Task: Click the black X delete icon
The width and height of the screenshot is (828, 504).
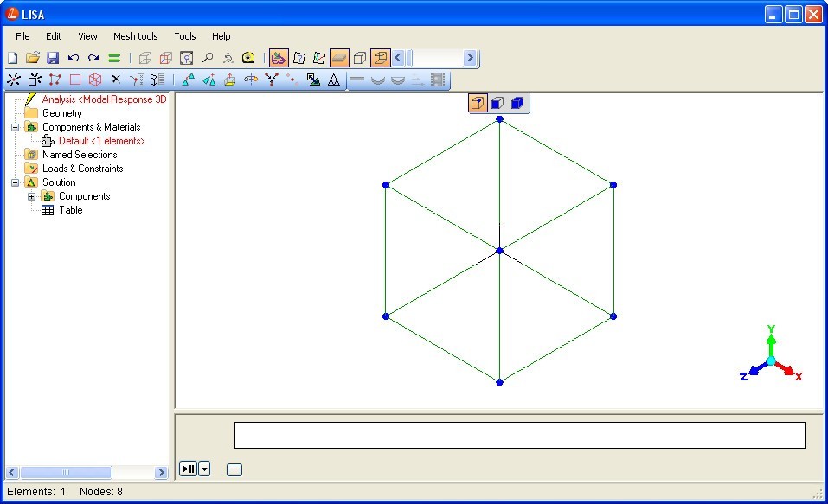Action: pos(116,80)
